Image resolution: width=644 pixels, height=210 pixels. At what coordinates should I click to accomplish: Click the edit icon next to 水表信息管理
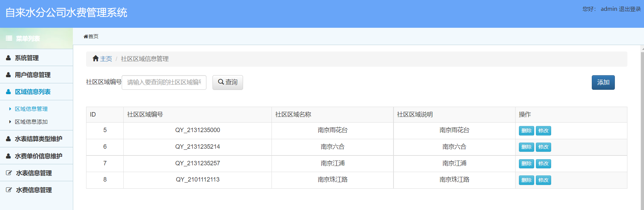click(9, 173)
